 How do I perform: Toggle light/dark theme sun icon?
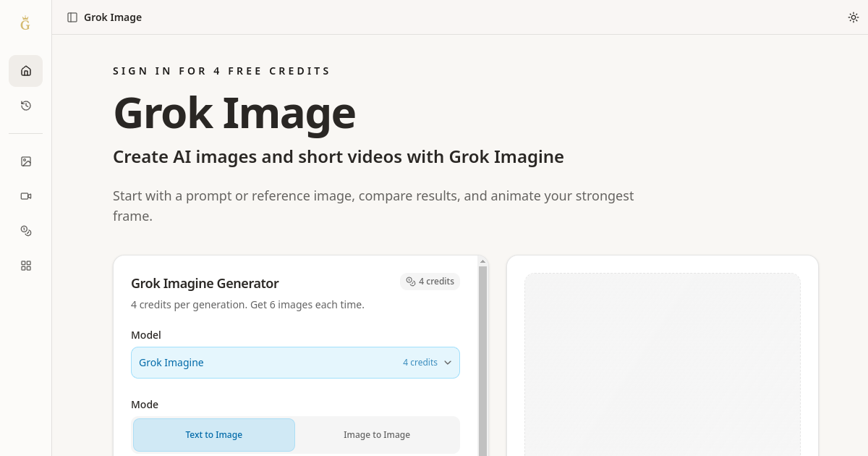[x=854, y=17]
